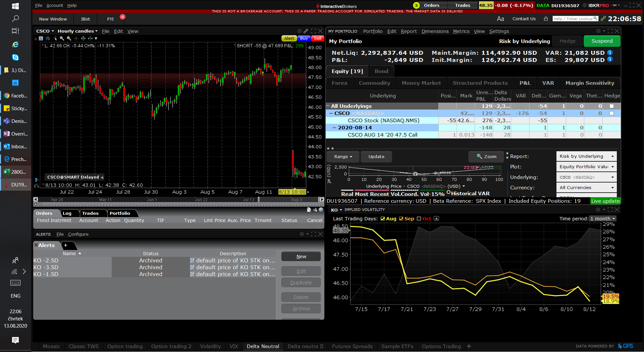Open the Metrics menu in portfolio

[461, 31]
